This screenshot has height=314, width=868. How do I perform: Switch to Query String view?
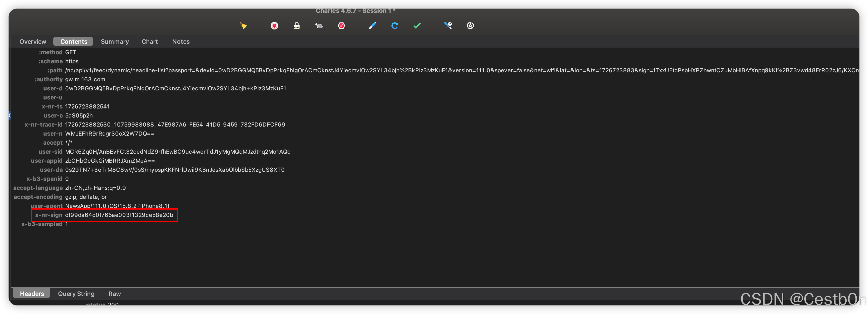coord(76,294)
